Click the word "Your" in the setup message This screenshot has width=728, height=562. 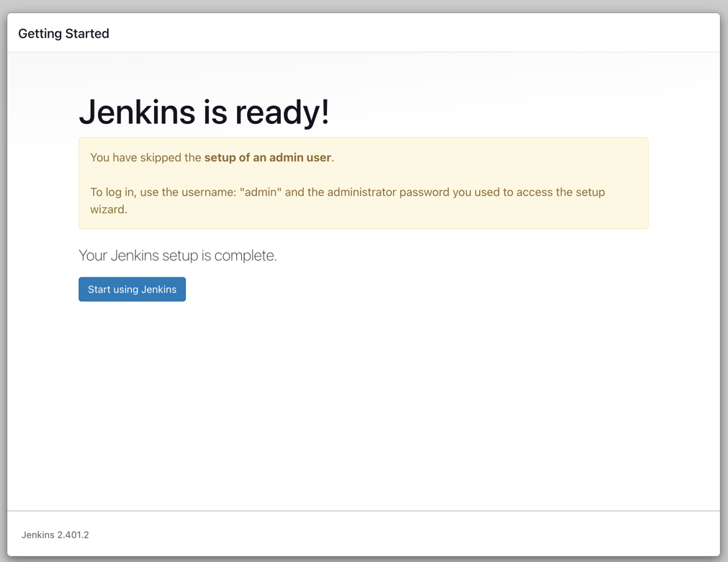(x=93, y=256)
